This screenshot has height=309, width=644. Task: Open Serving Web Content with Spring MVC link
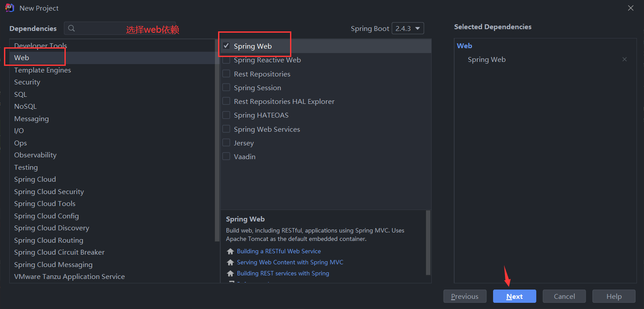tap(290, 263)
